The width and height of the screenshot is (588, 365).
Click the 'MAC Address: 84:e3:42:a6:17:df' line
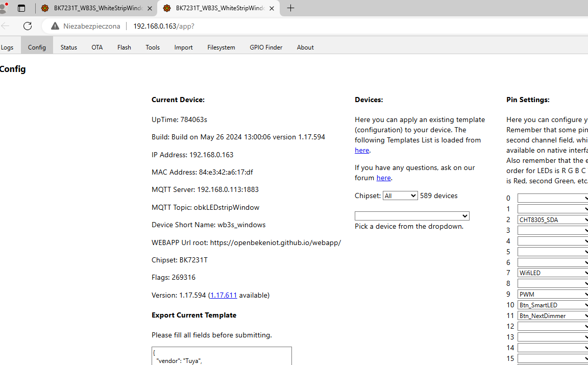tap(202, 172)
